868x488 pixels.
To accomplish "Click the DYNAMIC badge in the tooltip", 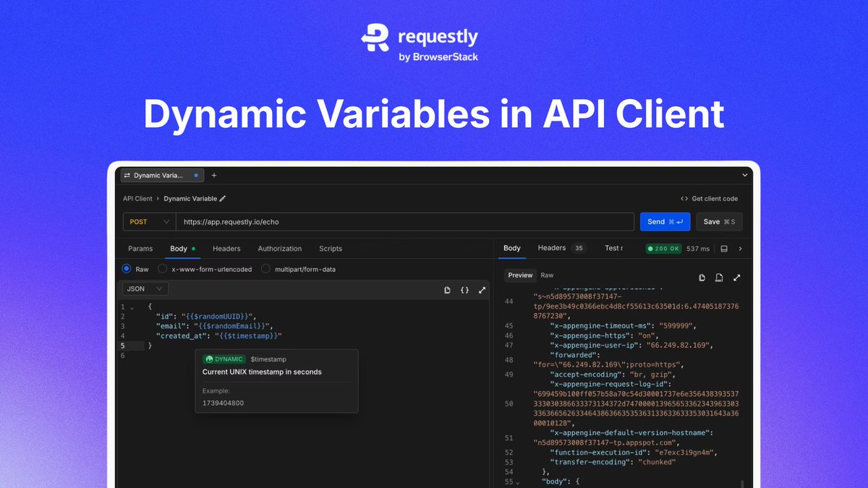I will point(225,359).
